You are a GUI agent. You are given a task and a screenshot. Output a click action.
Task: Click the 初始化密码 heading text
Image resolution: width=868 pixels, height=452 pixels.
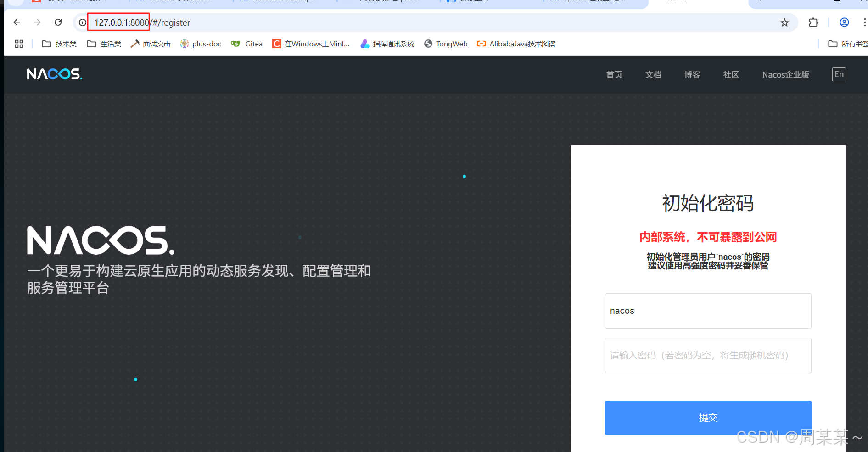point(708,203)
